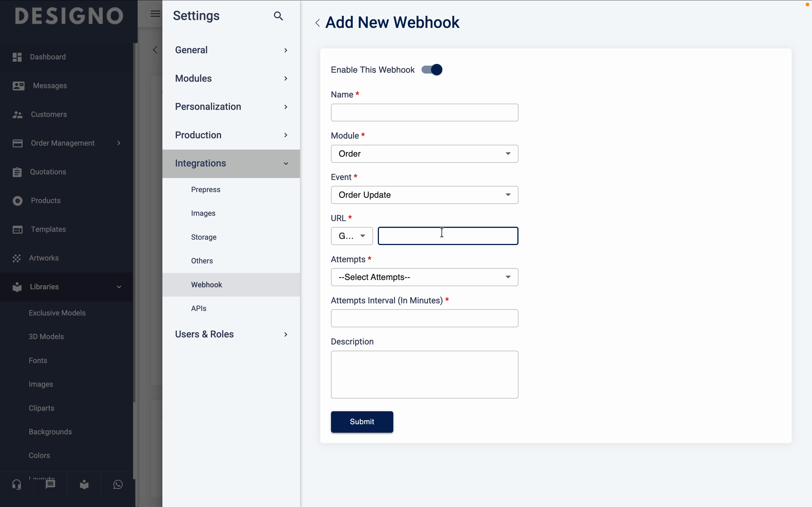This screenshot has width=812, height=507.
Task: Click the Quotations clipboard icon
Action: coord(17,172)
